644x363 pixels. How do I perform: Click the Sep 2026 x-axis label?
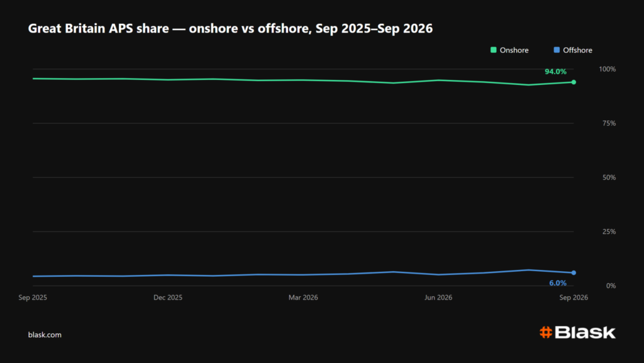[574, 298]
